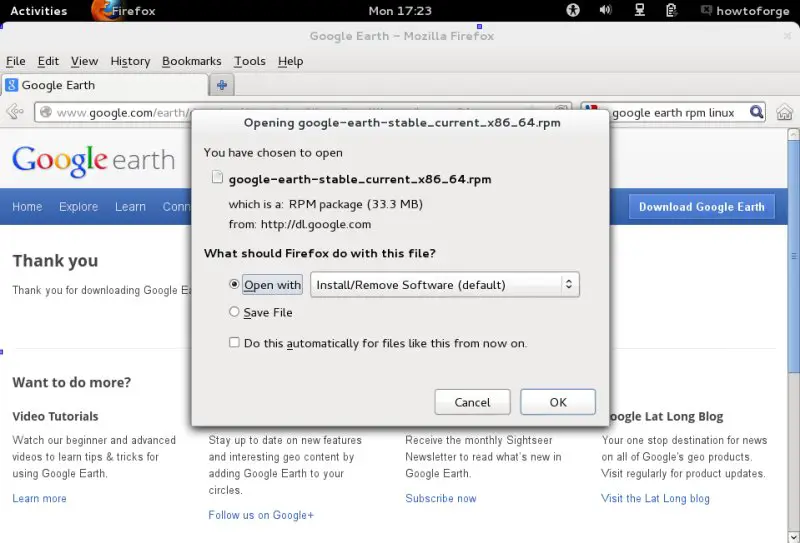Open Visit the Lat Long blog link
800x543 pixels.
[655, 499]
